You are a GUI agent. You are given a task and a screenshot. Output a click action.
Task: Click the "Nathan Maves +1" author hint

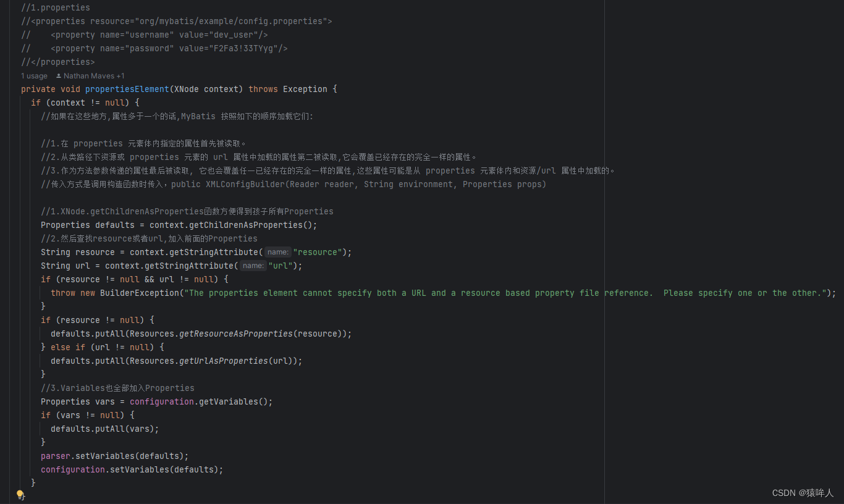[90, 76]
